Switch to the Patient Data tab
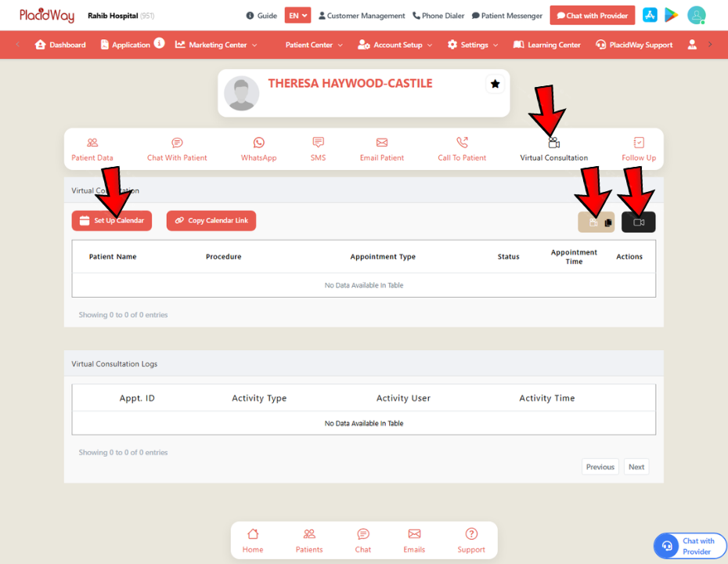 coord(92,149)
